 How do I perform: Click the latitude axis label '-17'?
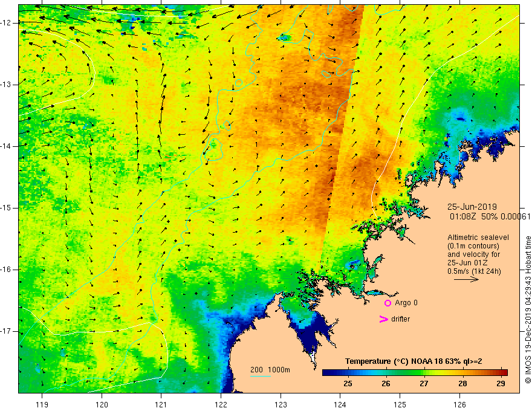[7, 331]
